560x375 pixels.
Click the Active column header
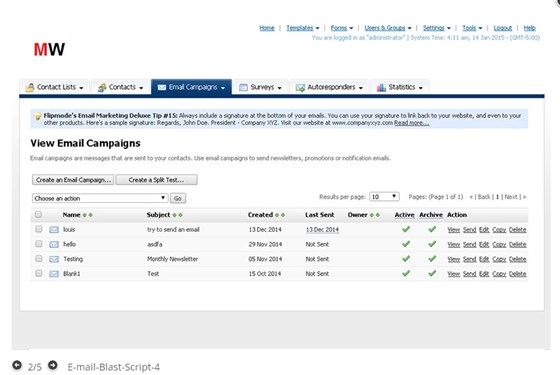[x=404, y=215]
